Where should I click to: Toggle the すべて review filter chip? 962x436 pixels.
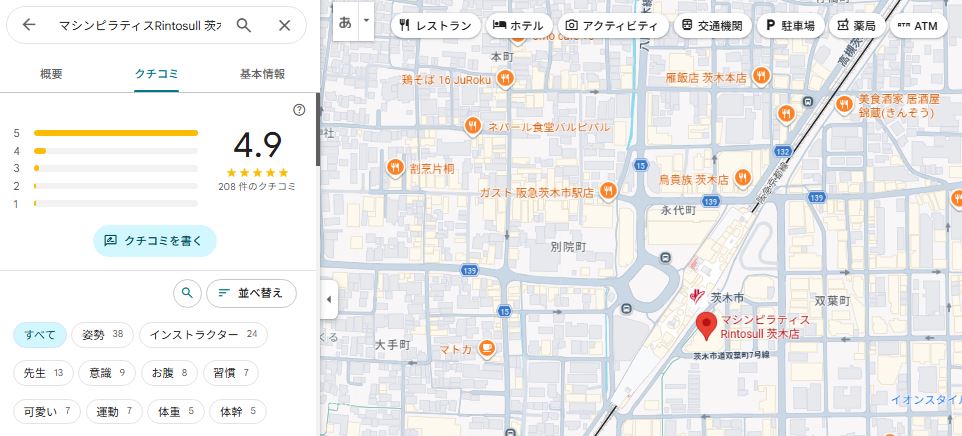click(x=41, y=334)
